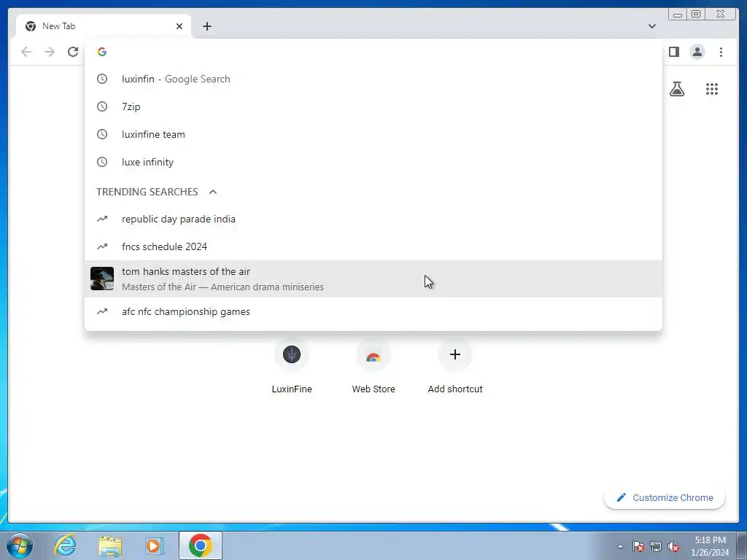The width and height of the screenshot is (747, 560).
Task: Open Windows Explorer folder on taskbar
Action: click(110, 545)
